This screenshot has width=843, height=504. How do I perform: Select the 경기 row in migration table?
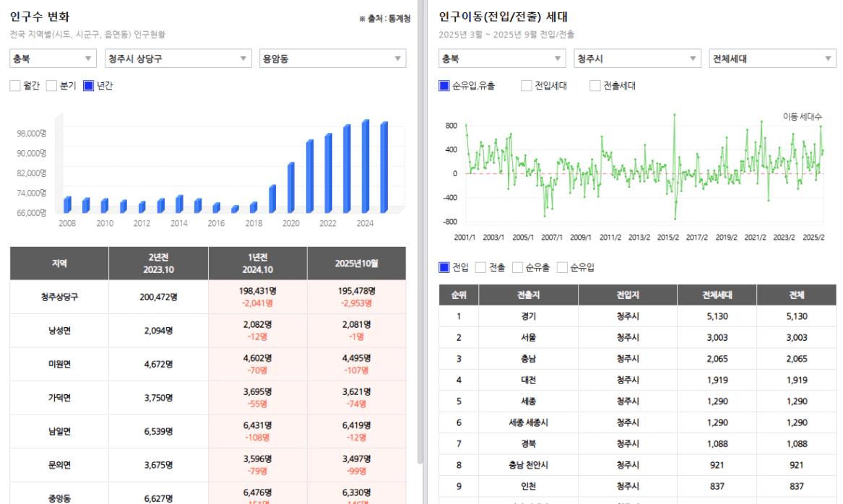[x=637, y=316]
